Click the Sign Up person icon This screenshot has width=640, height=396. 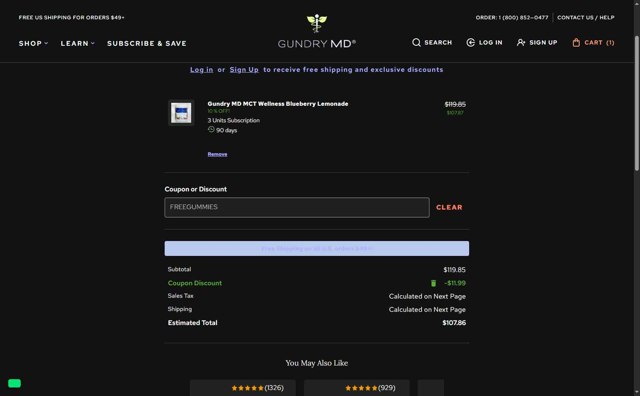[521, 42]
